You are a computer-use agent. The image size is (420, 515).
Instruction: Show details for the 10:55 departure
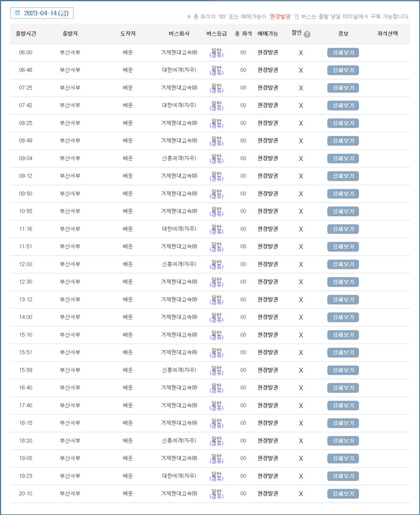point(343,211)
